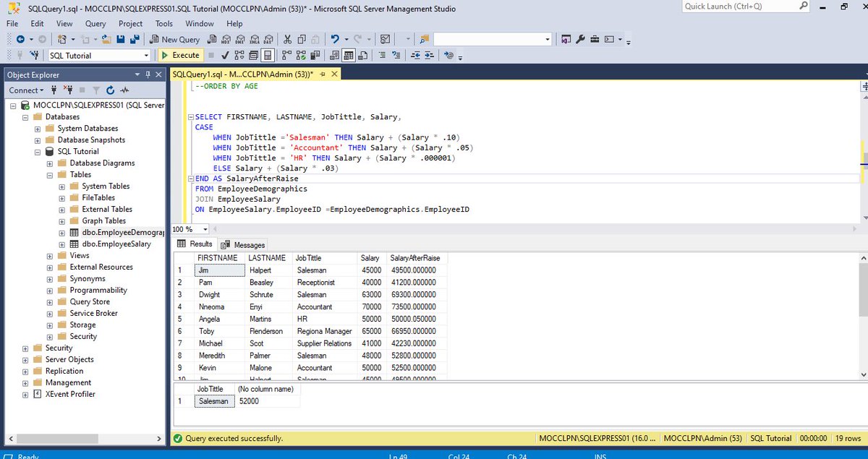Viewport: 868px width, 459px height.
Task: Collapse the Tables tree node
Action: [50, 174]
